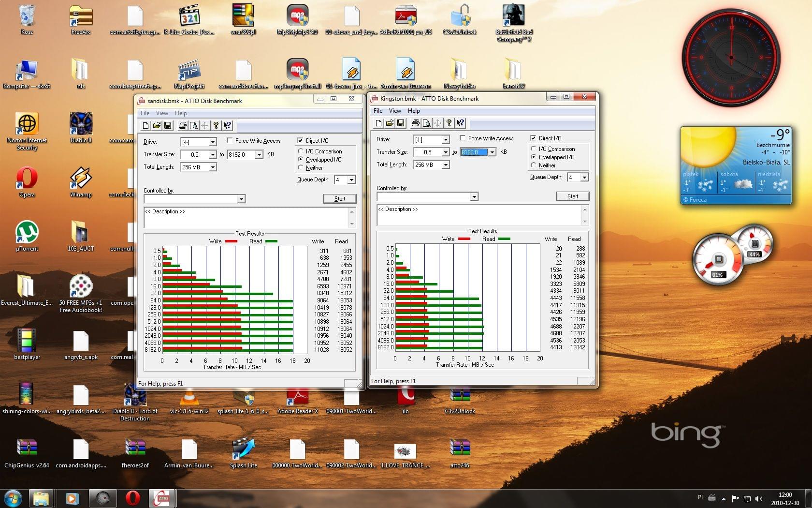Click context help arrow icon in sandisk toolbar

click(227, 126)
